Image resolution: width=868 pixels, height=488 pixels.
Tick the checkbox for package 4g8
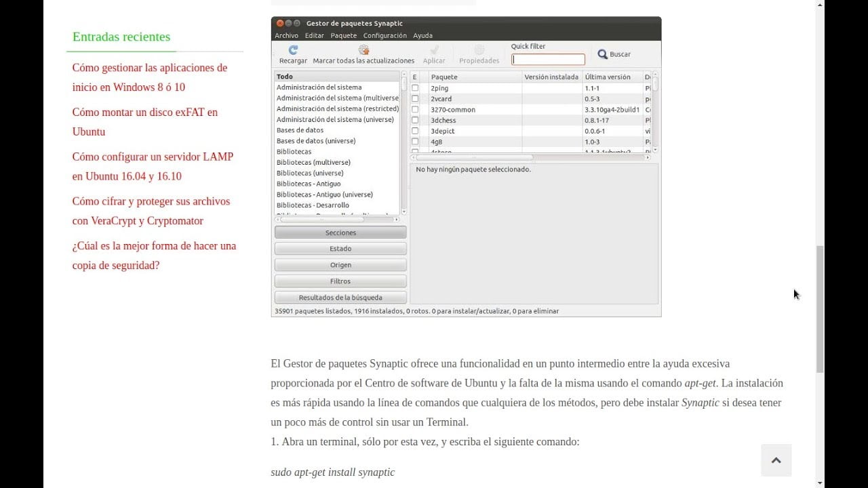pyautogui.click(x=415, y=142)
